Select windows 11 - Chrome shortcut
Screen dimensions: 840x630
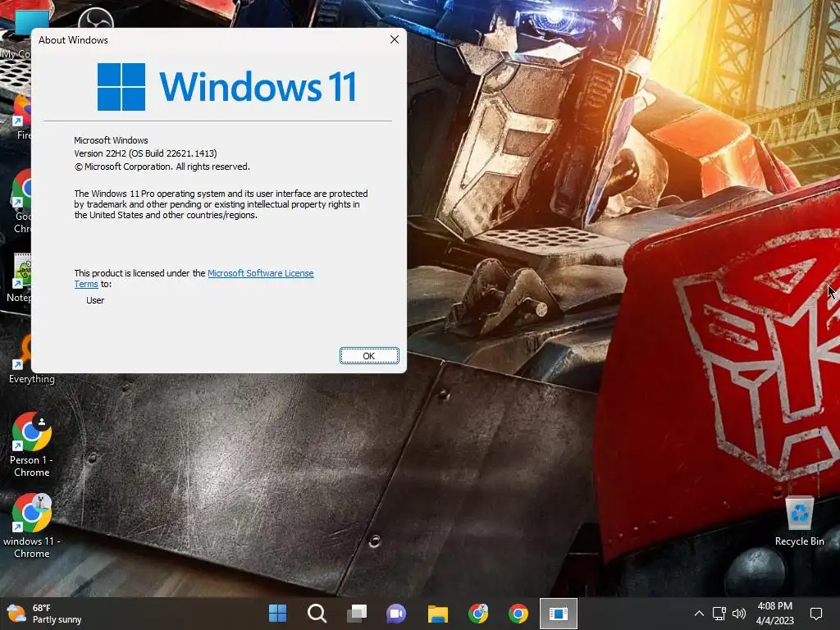point(32,526)
